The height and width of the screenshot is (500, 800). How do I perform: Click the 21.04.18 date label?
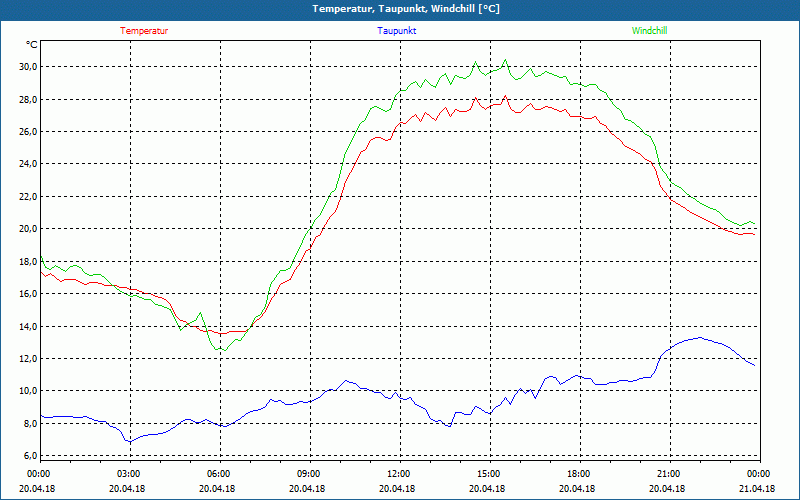(x=757, y=488)
